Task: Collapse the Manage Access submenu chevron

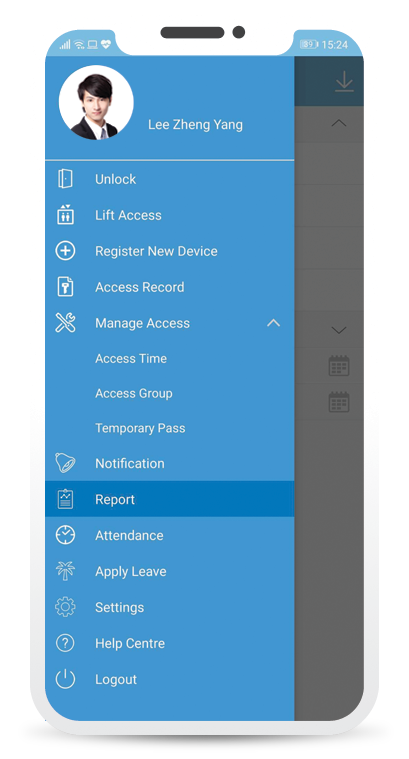Action: pyautogui.click(x=273, y=322)
